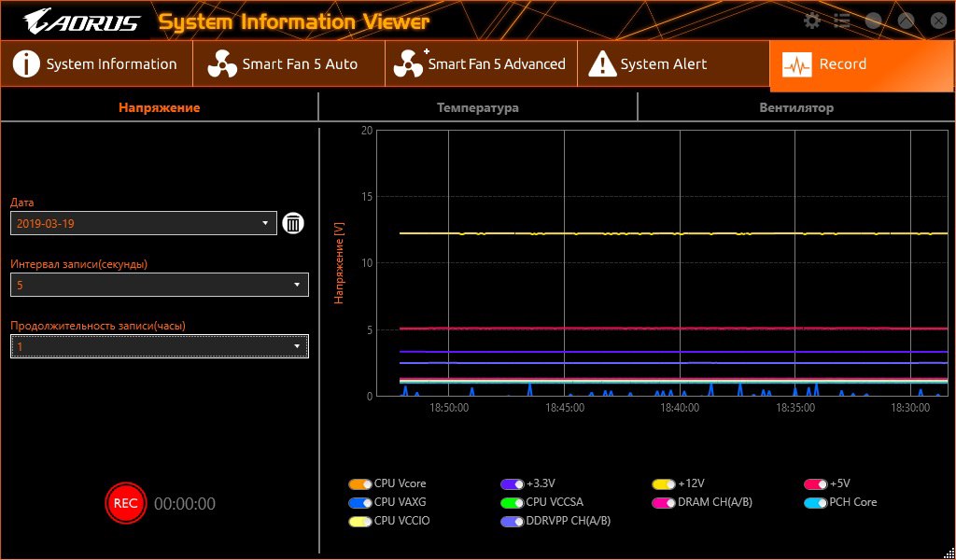Open the settings gear icon
The height and width of the screenshot is (560, 956).
pos(812,21)
